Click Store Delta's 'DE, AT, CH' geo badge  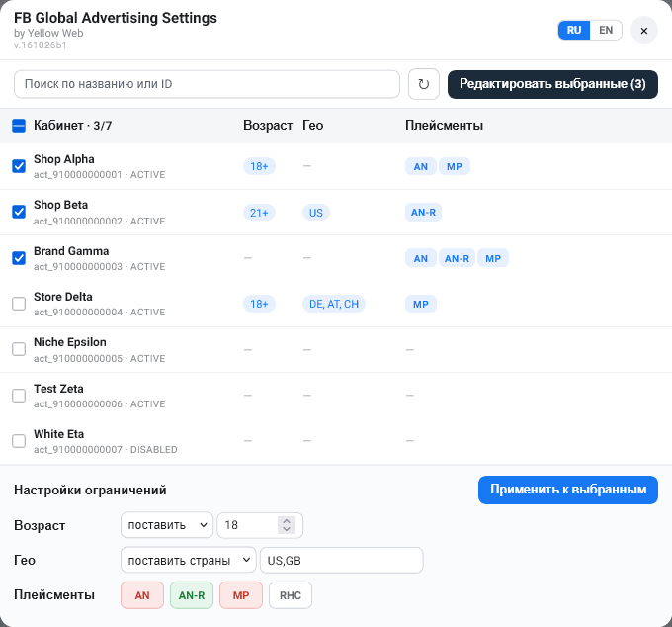[334, 304]
